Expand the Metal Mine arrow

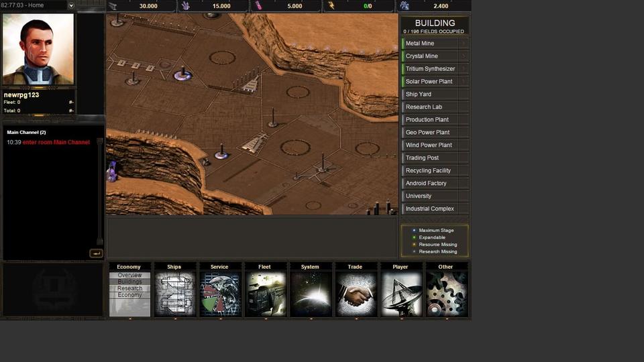pos(464,44)
